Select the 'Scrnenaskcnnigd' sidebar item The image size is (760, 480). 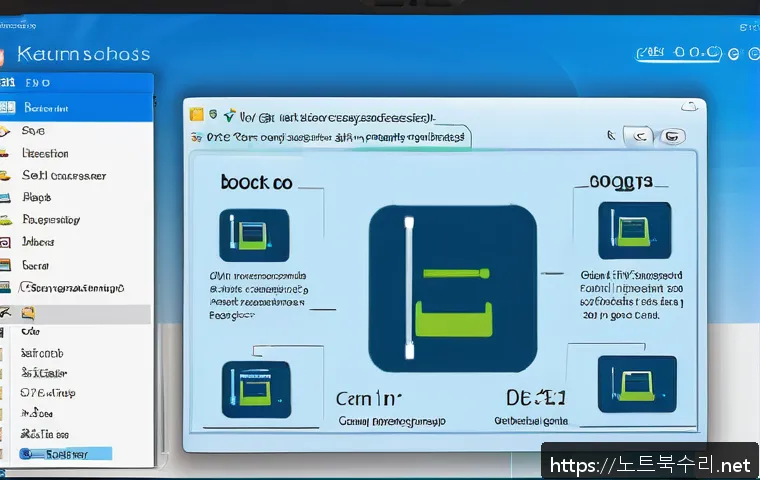coord(71,288)
